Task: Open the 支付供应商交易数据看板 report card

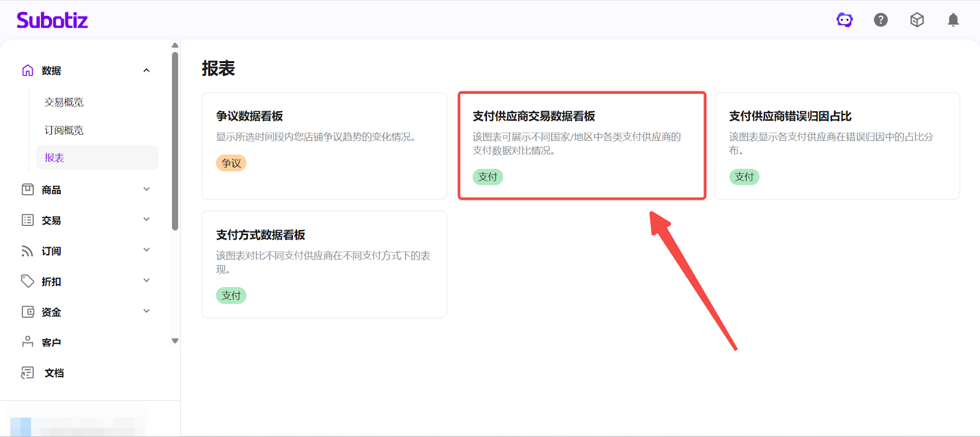Action: point(581,146)
